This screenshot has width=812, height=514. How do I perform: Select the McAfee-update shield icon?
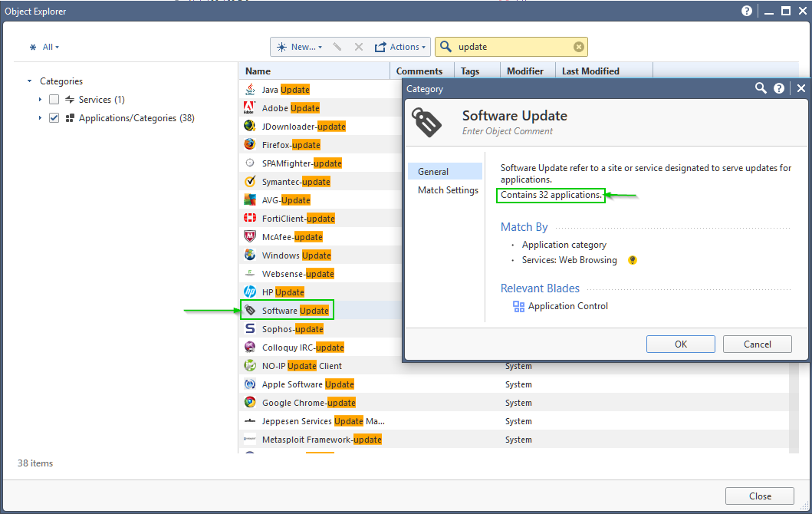pos(250,237)
